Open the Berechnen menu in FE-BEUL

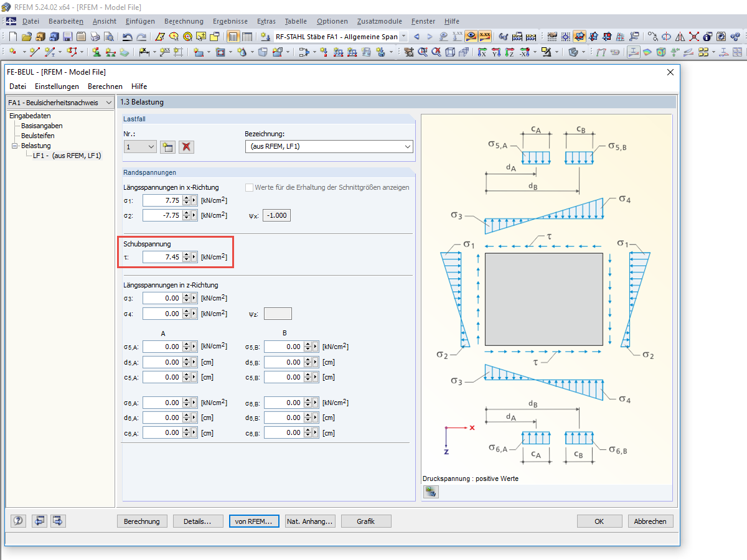coord(105,86)
